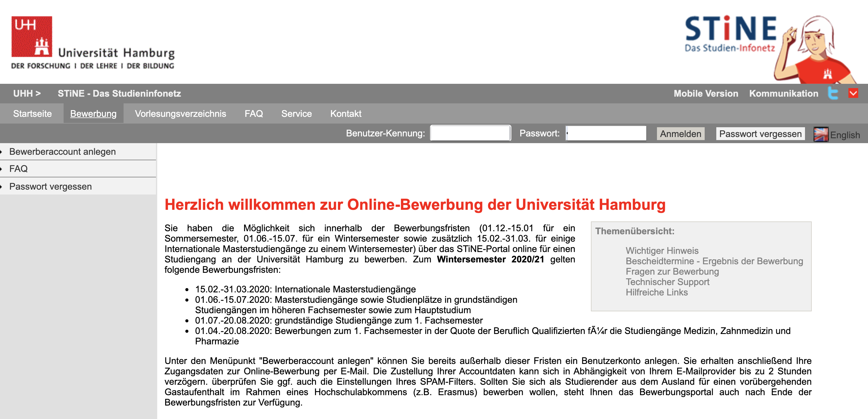Viewport: 868px width, 419px height.
Task: Open Vorlesungsverzeichnis menu item
Action: 180,113
